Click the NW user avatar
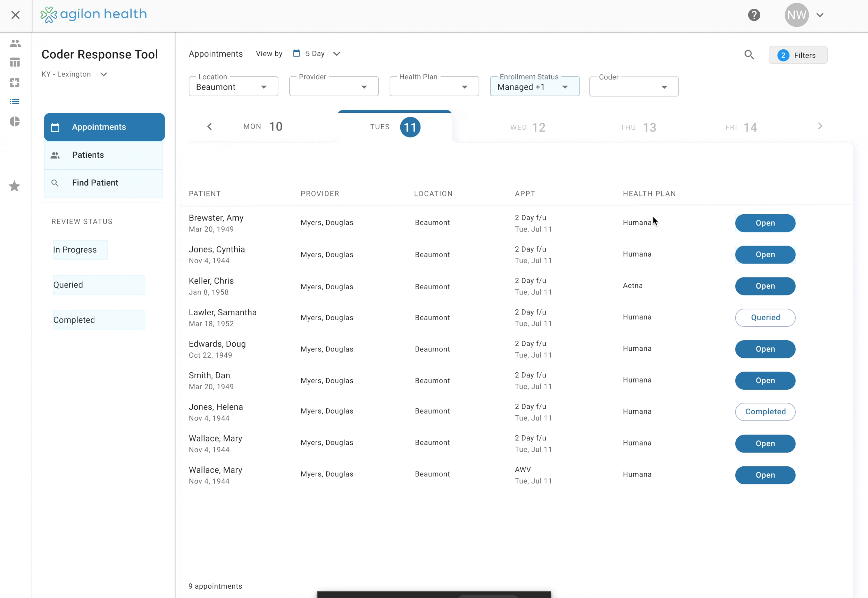 coord(796,15)
